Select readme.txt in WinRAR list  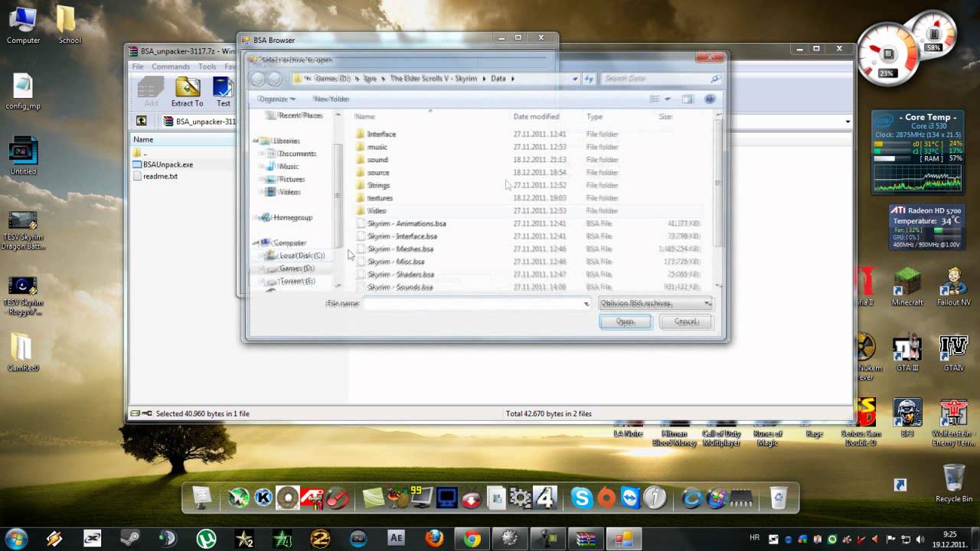159,176
